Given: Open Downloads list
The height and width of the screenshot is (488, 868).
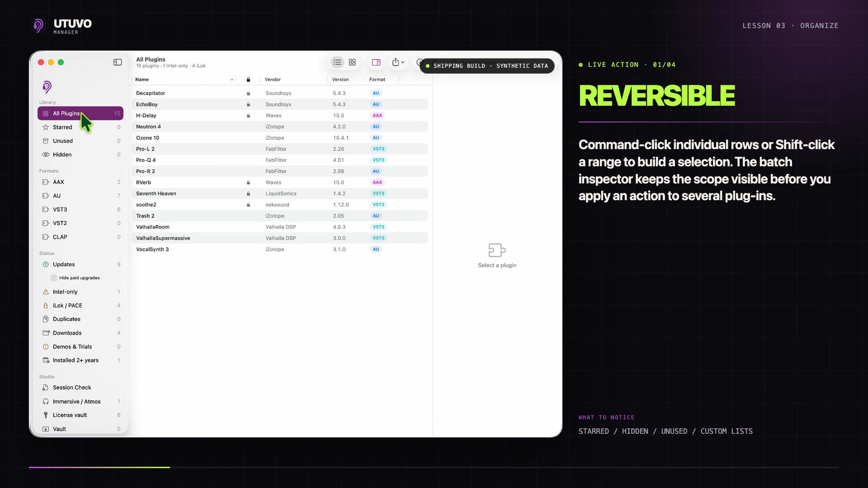Looking at the screenshot, I should (x=80, y=333).
